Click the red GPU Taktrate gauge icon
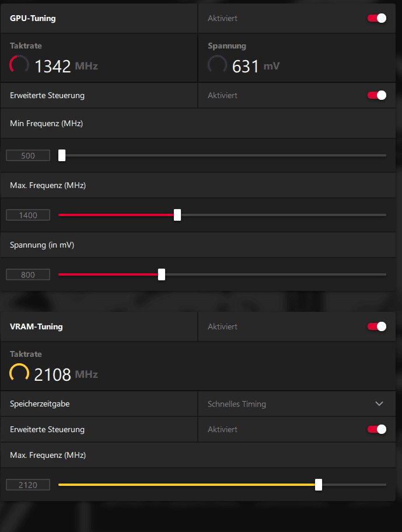The height and width of the screenshot is (532, 402). pos(19,64)
